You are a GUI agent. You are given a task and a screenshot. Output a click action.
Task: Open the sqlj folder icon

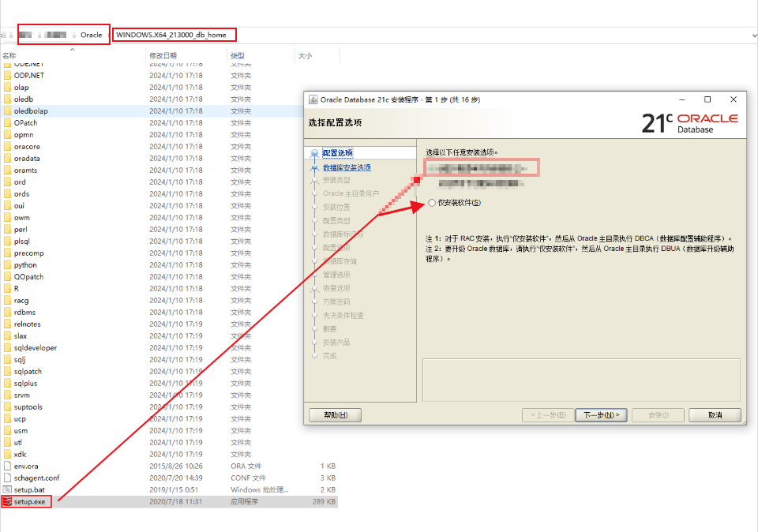[x=7, y=359]
